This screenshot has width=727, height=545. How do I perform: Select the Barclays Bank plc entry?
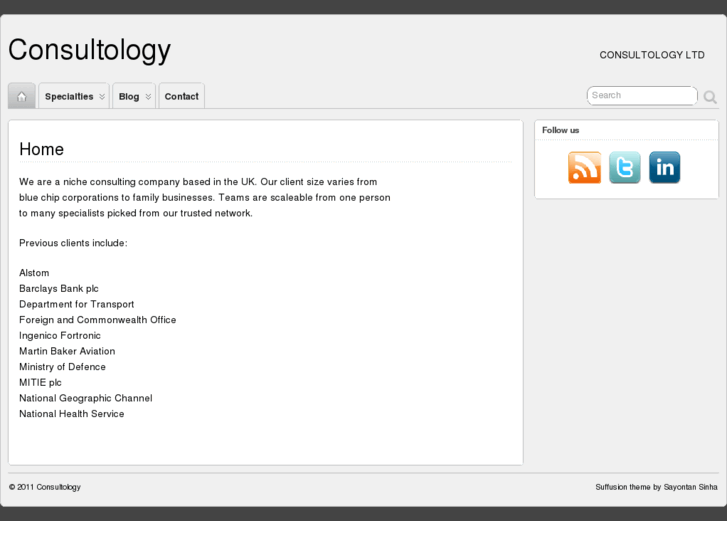pos(59,289)
